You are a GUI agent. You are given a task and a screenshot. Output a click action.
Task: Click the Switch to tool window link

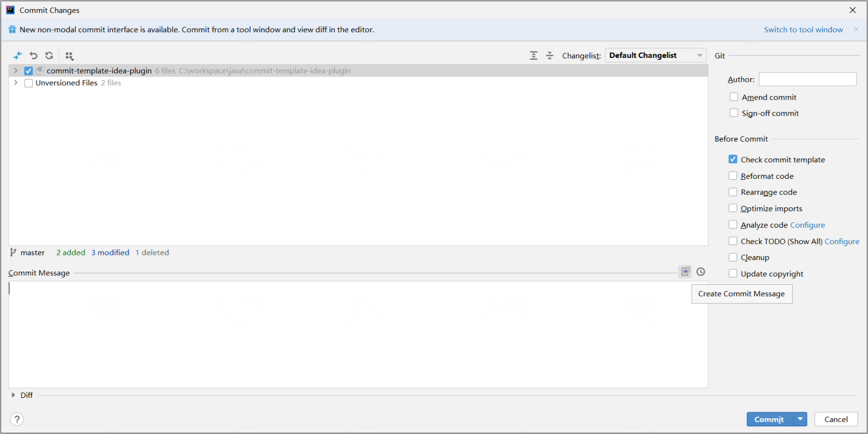click(x=803, y=29)
